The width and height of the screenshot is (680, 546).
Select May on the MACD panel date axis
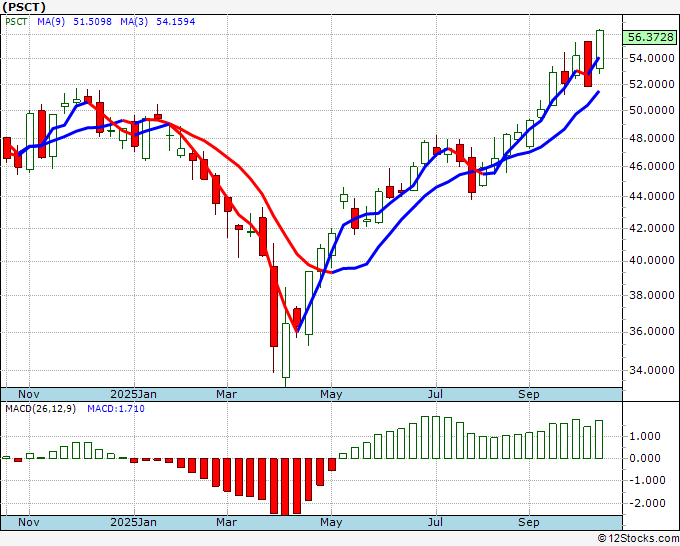pos(331,522)
